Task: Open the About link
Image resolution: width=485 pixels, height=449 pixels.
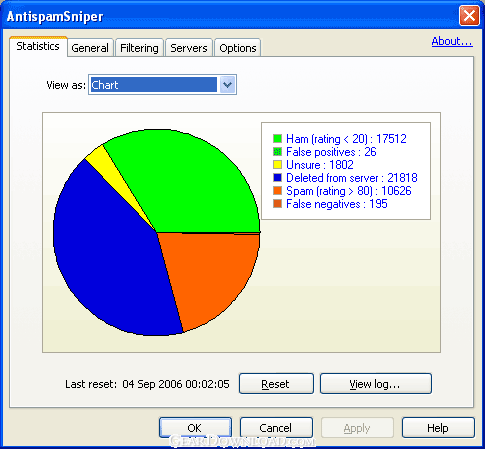Action: pos(452,41)
